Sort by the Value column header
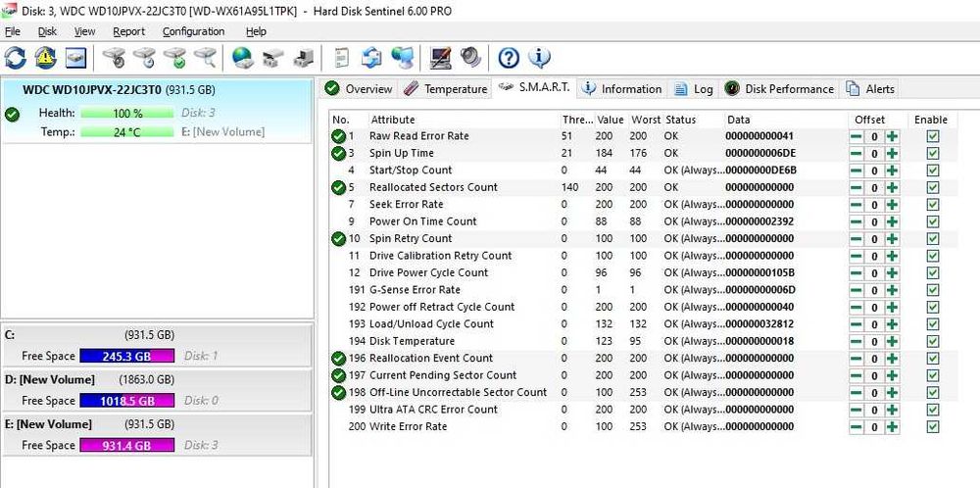 [611, 120]
